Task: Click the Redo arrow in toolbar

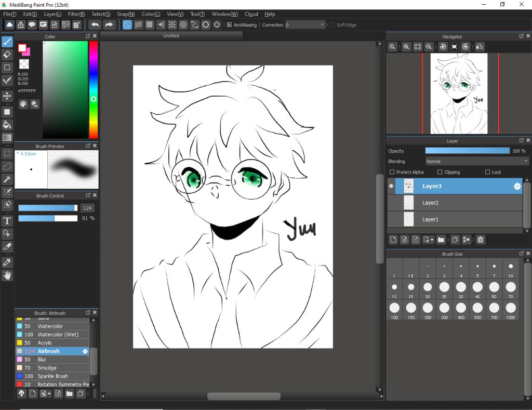Action: [109, 25]
